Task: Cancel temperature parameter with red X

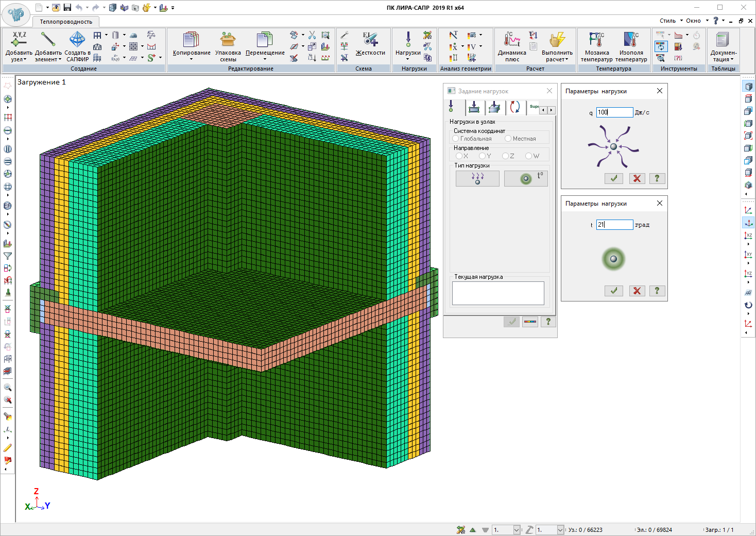Action: coord(637,291)
